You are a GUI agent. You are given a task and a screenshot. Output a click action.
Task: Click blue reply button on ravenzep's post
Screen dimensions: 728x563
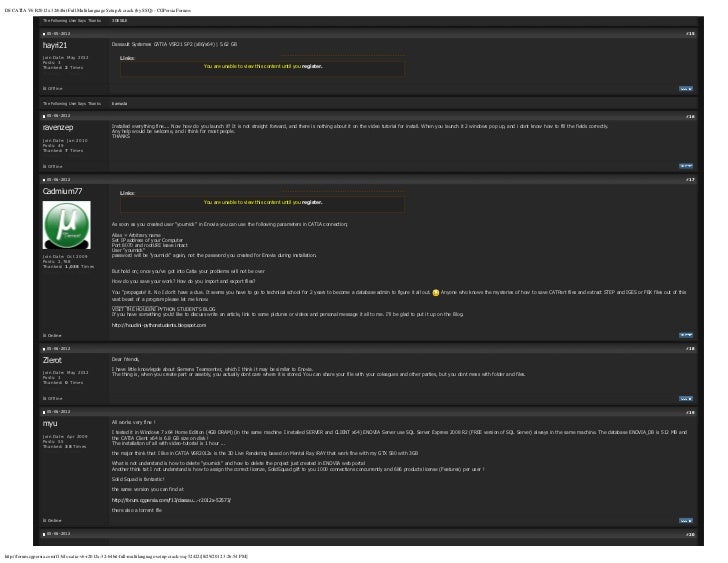coord(686,166)
